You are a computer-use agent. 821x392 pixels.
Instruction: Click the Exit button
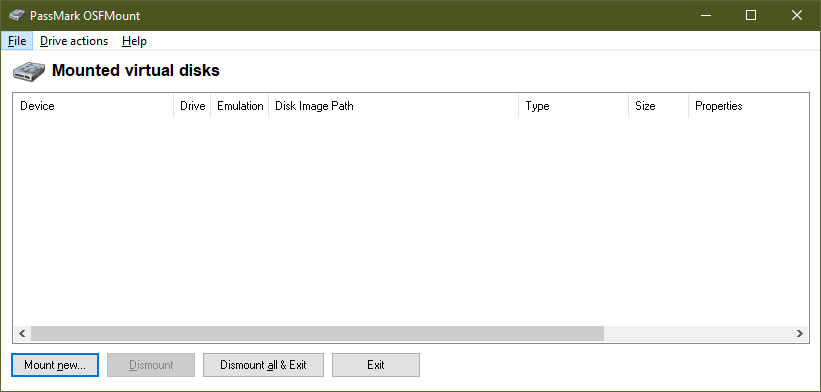tap(376, 365)
